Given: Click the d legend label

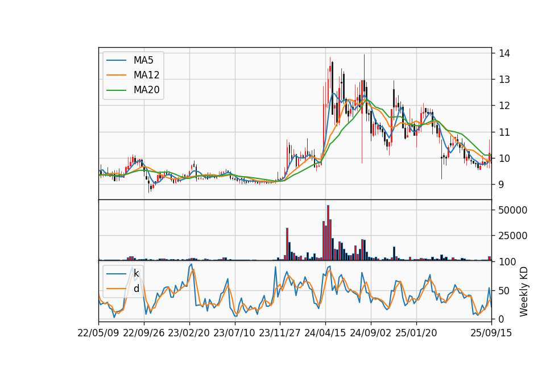Looking at the screenshot, I should [x=136, y=289].
